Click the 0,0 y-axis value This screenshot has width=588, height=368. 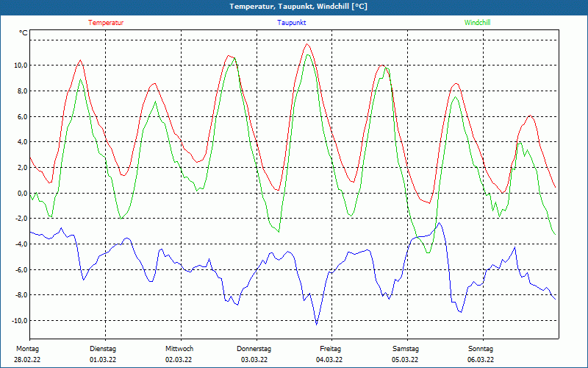click(x=22, y=193)
